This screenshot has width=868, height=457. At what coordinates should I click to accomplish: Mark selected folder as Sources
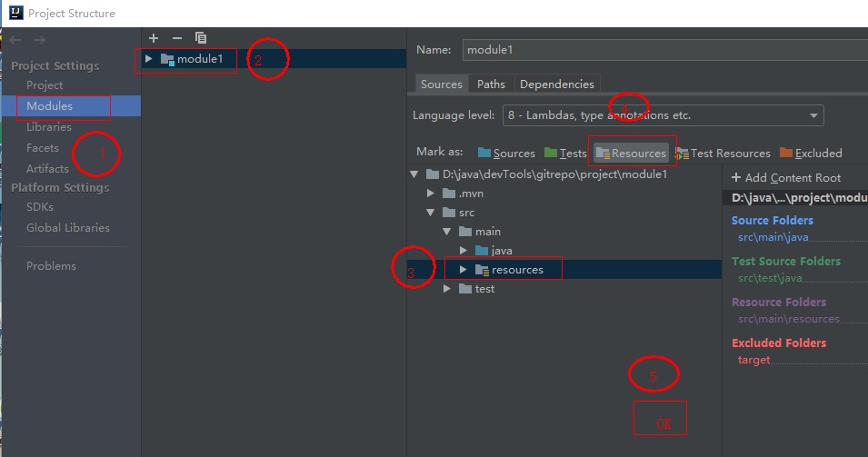[x=506, y=154]
